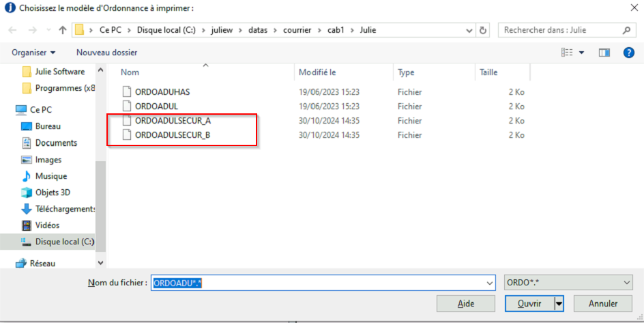This screenshot has height=323, width=644.
Task: Select Réseau in the navigation pane
Action: click(35, 264)
